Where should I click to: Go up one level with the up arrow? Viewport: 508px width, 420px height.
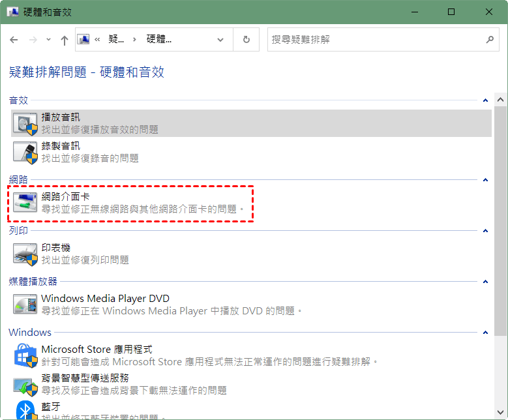[x=65, y=40]
